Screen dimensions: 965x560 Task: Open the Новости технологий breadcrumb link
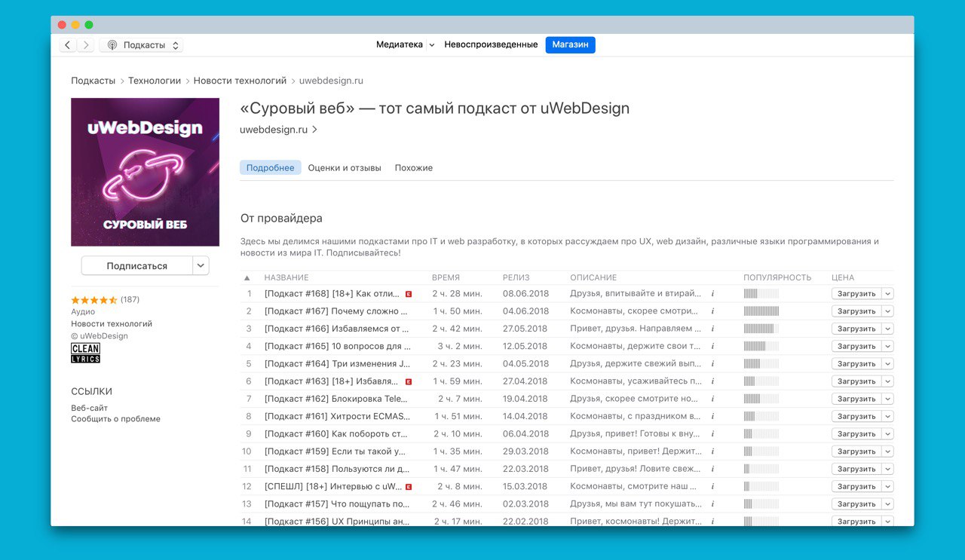pyautogui.click(x=240, y=81)
